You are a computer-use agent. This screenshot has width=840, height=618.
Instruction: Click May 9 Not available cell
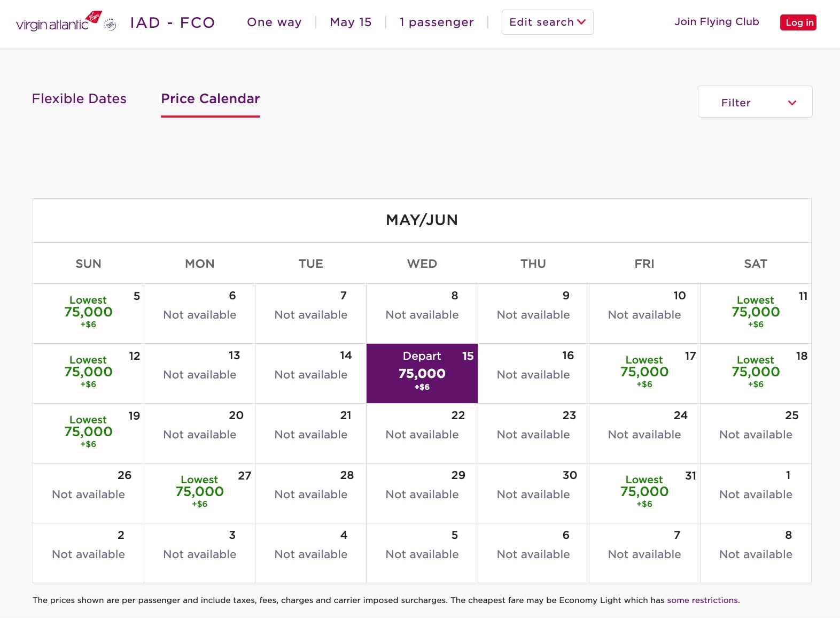click(533, 314)
